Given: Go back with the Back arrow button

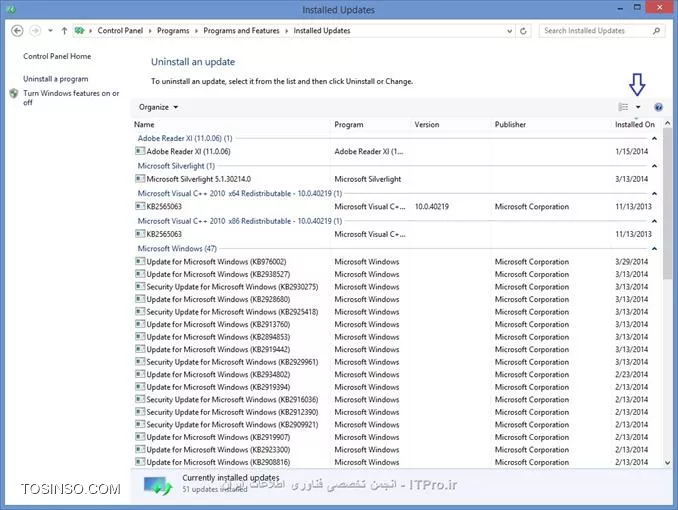Looking at the screenshot, I should point(17,31).
